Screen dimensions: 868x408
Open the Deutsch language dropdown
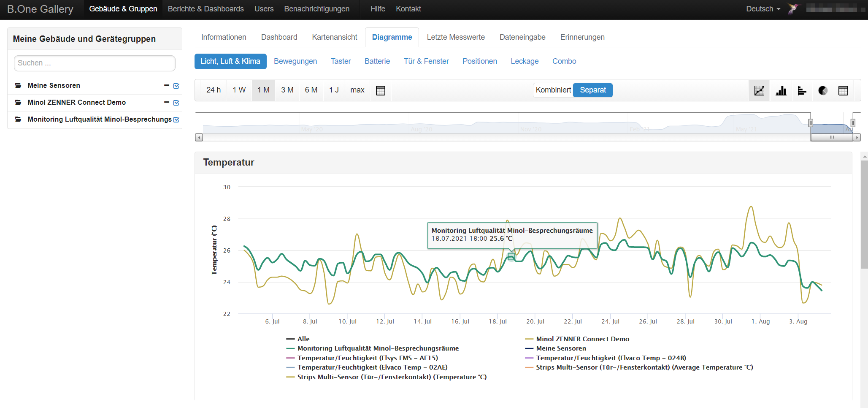(763, 9)
